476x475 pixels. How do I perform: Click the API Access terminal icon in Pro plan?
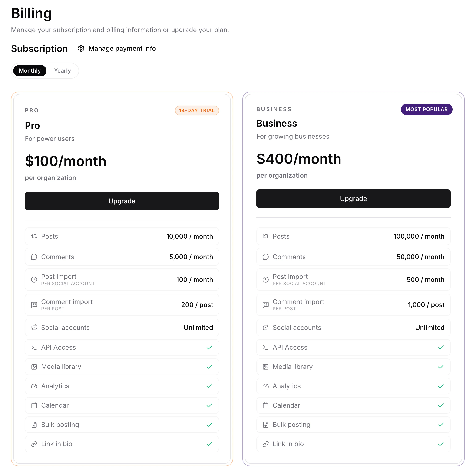coord(34,348)
